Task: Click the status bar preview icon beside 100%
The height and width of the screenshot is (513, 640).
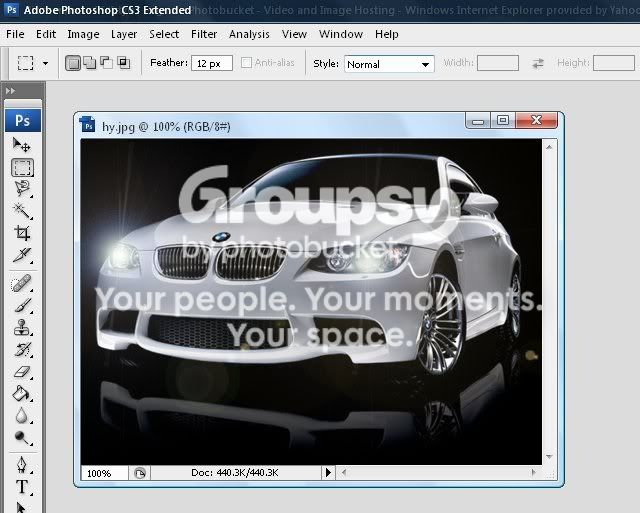Action: point(140,473)
